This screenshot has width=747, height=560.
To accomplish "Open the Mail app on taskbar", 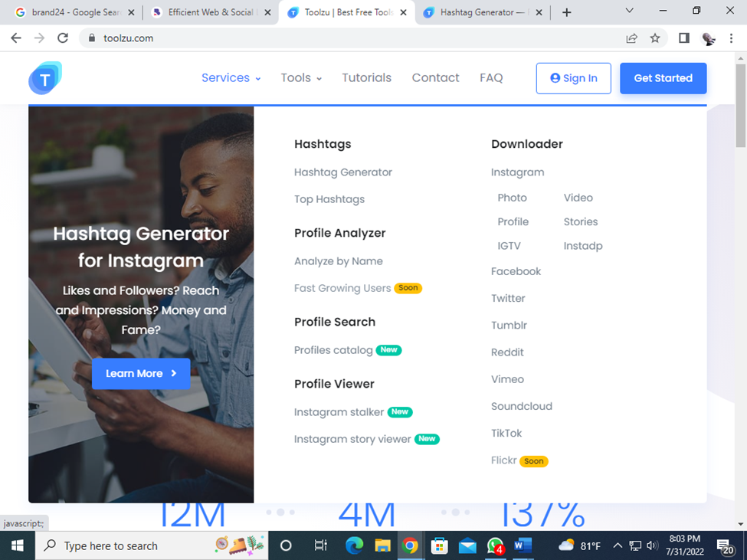I will (467, 545).
